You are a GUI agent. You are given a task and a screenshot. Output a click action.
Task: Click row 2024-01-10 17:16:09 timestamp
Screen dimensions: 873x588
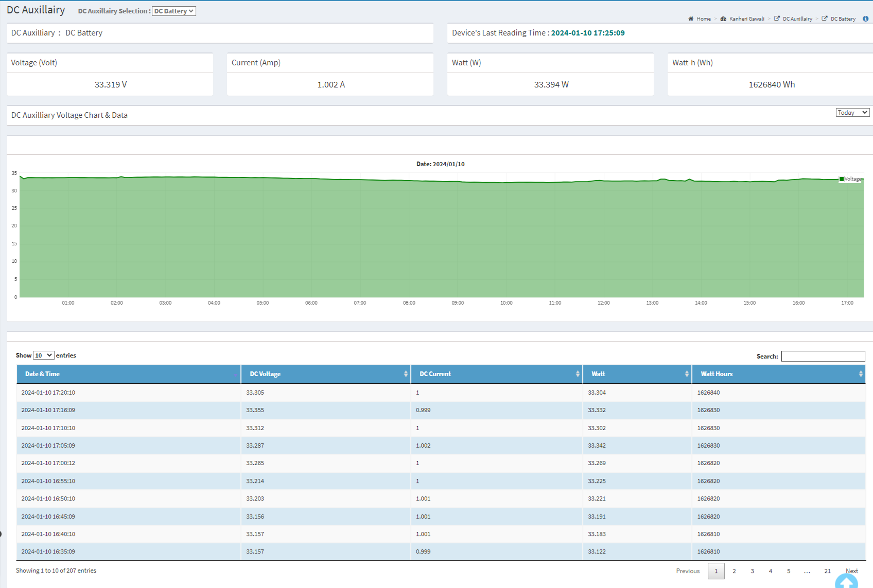pos(48,410)
